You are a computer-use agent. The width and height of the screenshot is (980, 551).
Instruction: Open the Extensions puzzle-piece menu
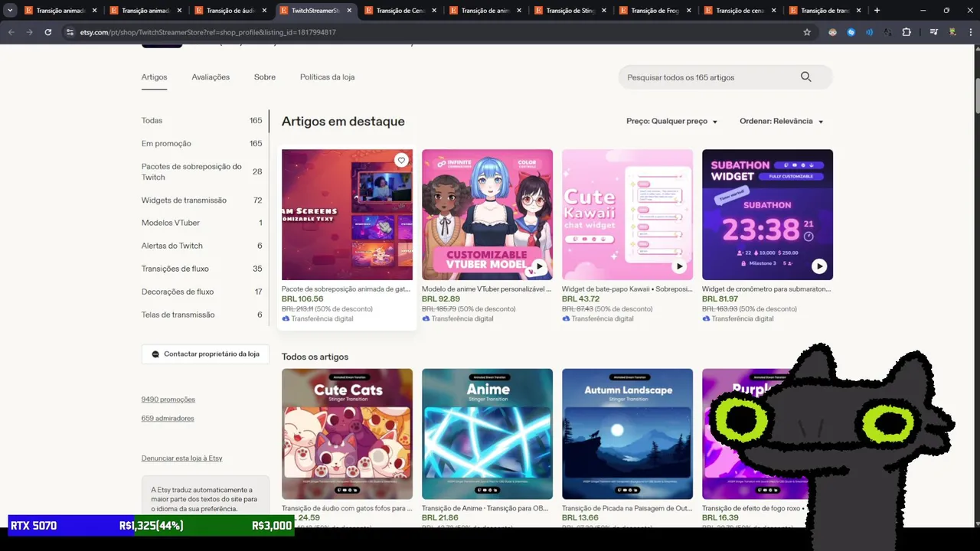click(906, 32)
